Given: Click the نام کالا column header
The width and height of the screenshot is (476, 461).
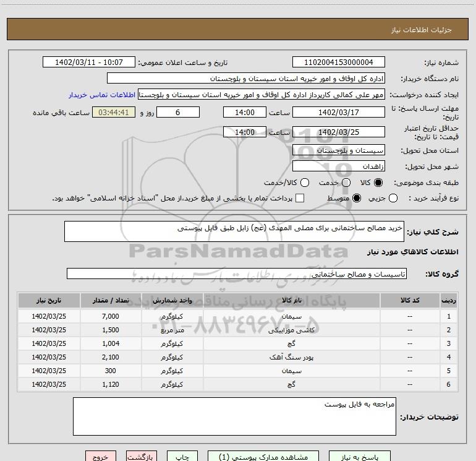Looking at the screenshot, I should tap(291, 301).
